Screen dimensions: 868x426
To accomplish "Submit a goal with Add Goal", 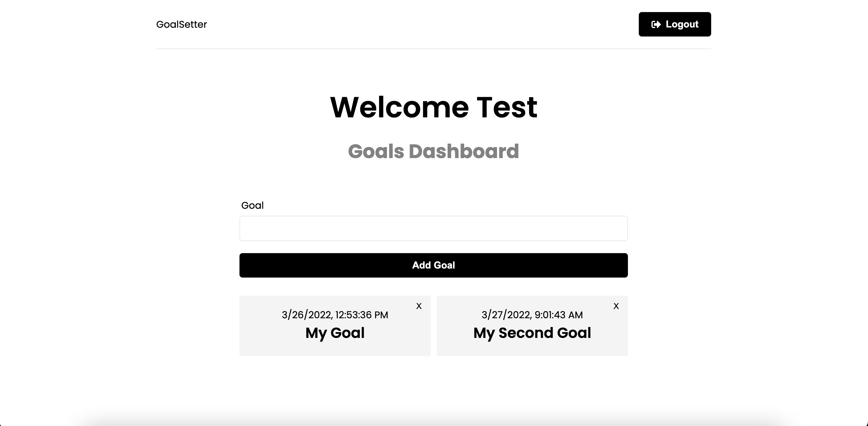I will click(433, 265).
